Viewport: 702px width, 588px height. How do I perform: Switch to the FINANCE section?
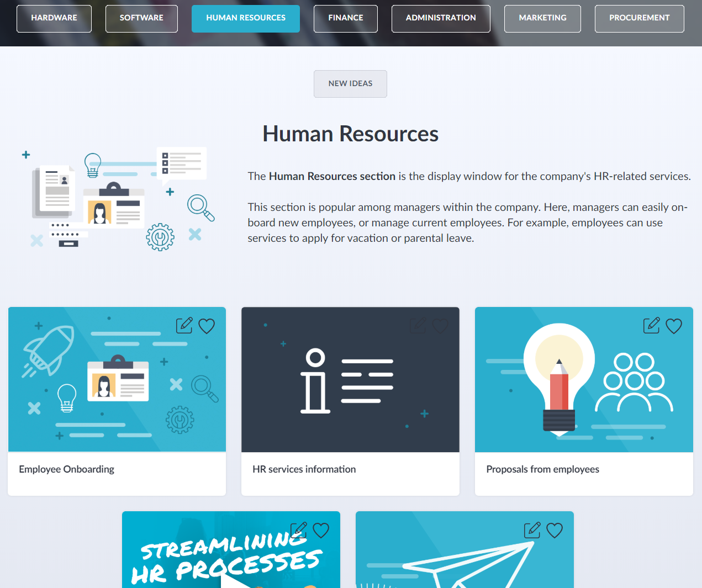pos(345,18)
